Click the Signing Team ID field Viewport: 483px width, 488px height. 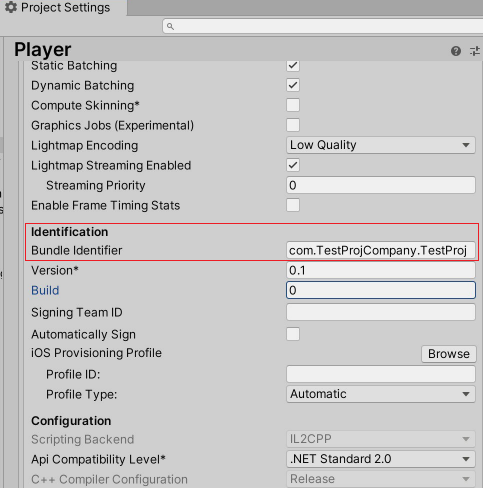tap(381, 312)
